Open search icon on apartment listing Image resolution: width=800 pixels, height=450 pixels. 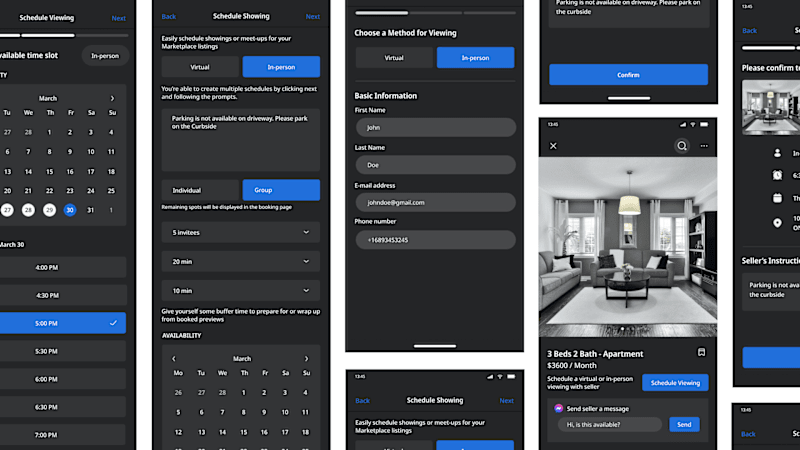point(682,146)
